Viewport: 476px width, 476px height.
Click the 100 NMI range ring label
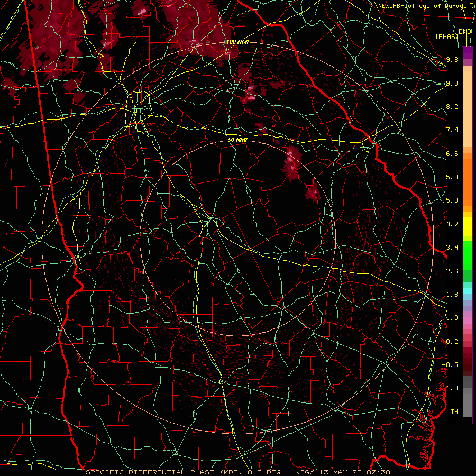coord(237,42)
